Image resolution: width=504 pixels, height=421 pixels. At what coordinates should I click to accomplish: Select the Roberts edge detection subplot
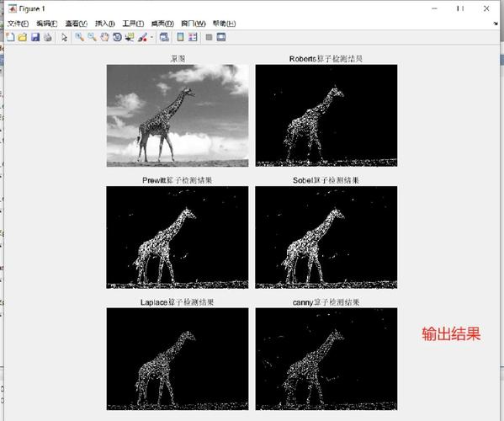tap(326, 115)
